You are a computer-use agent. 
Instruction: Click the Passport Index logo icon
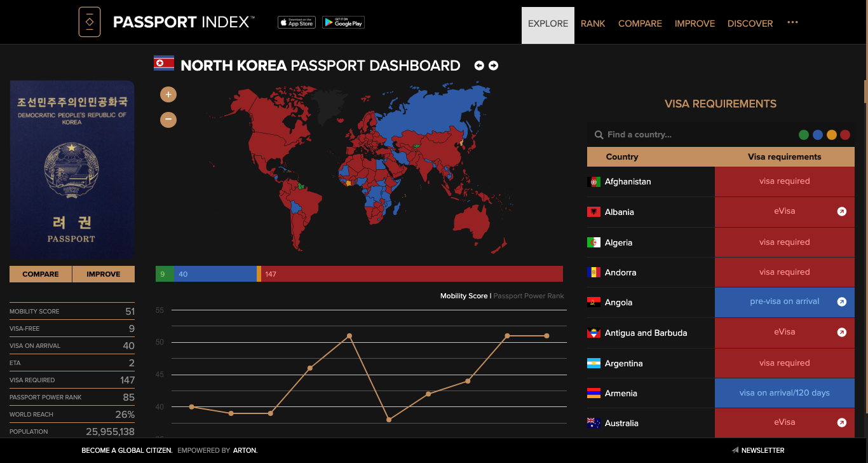pyautogui.click(x=90, y=22)
